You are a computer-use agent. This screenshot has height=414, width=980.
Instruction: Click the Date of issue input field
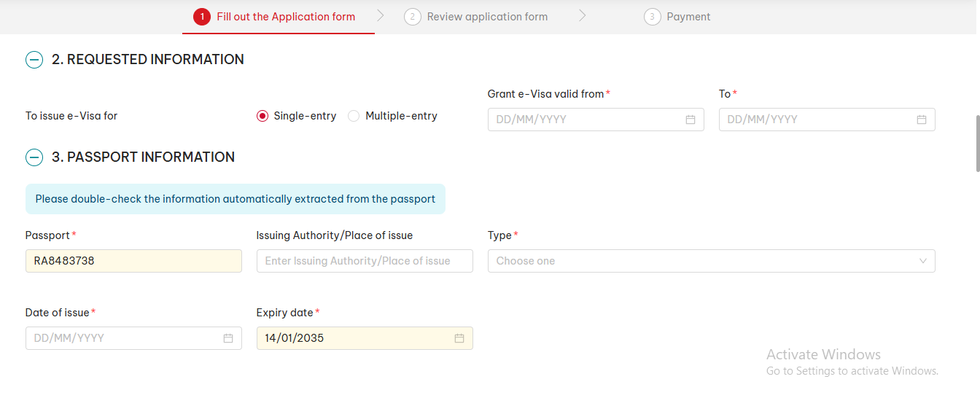click(x=124, y=338)
